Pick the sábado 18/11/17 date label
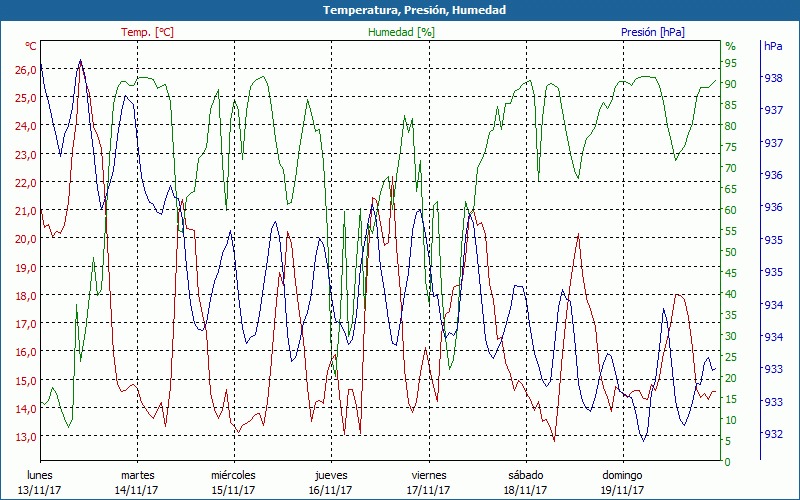 525,482
